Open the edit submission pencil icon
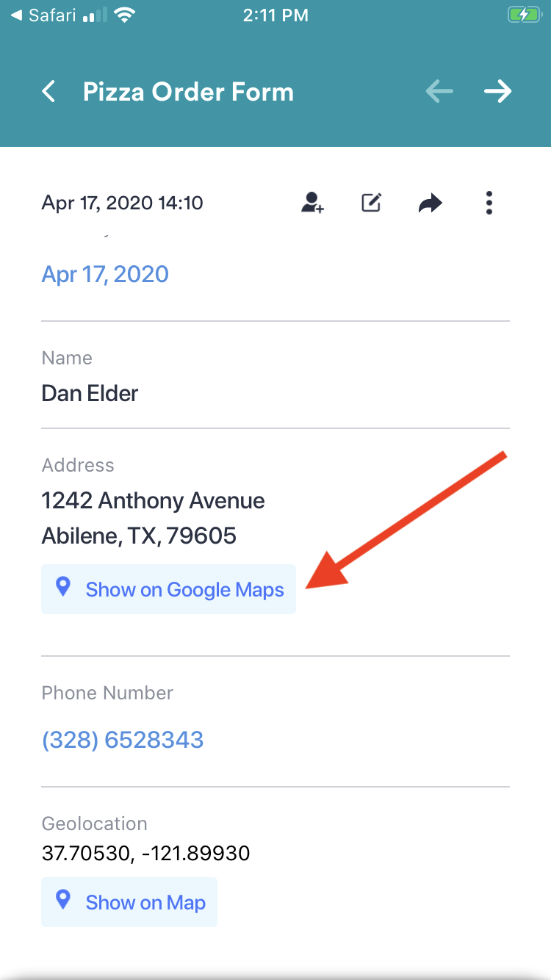Screen dimensions: 551x980 (372, 203)
